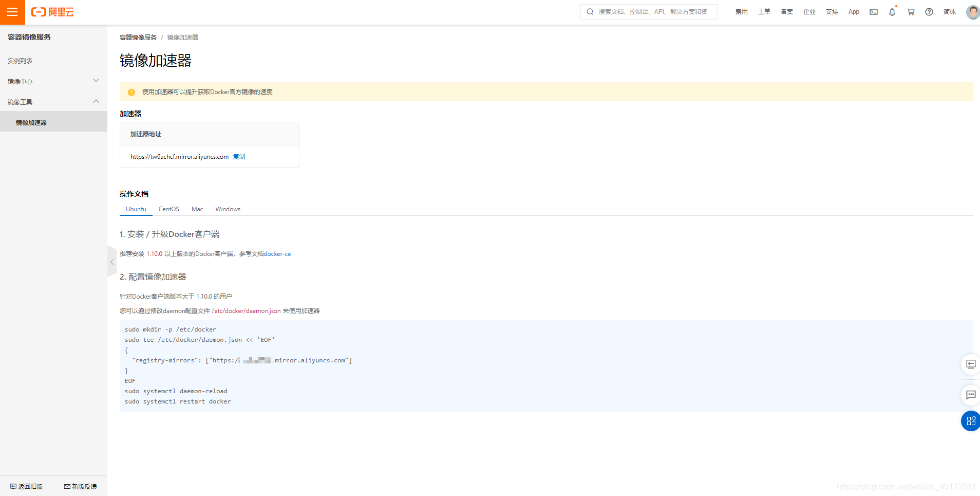
Task: Select the Ubuntu tab
Action: pos(136,209)
